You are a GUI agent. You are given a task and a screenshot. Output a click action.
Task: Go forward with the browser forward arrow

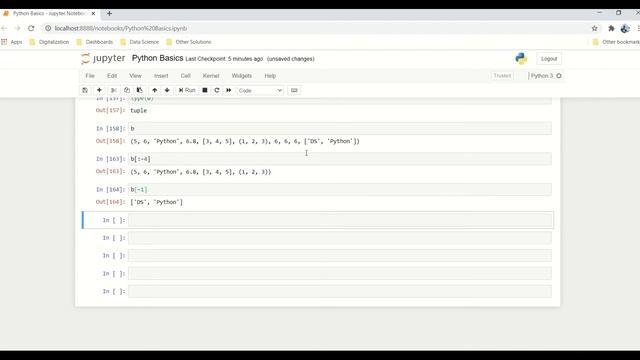pyautogui.click(x=18, y=28)
